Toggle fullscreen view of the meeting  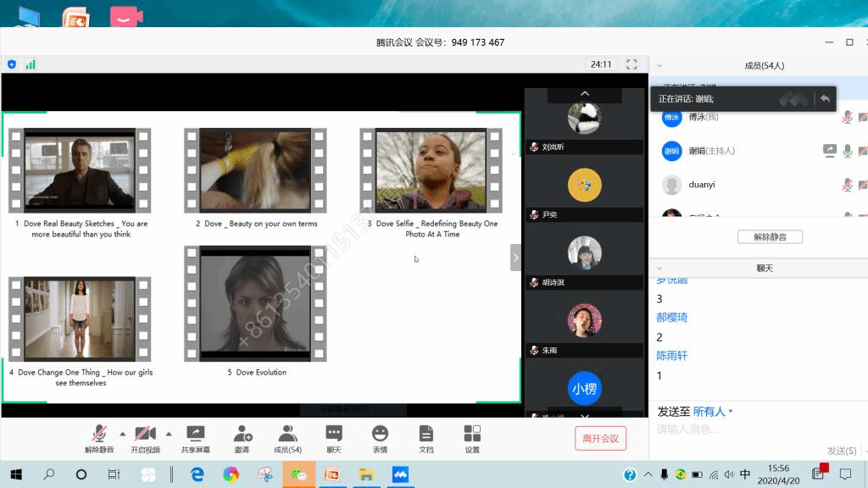632,64
